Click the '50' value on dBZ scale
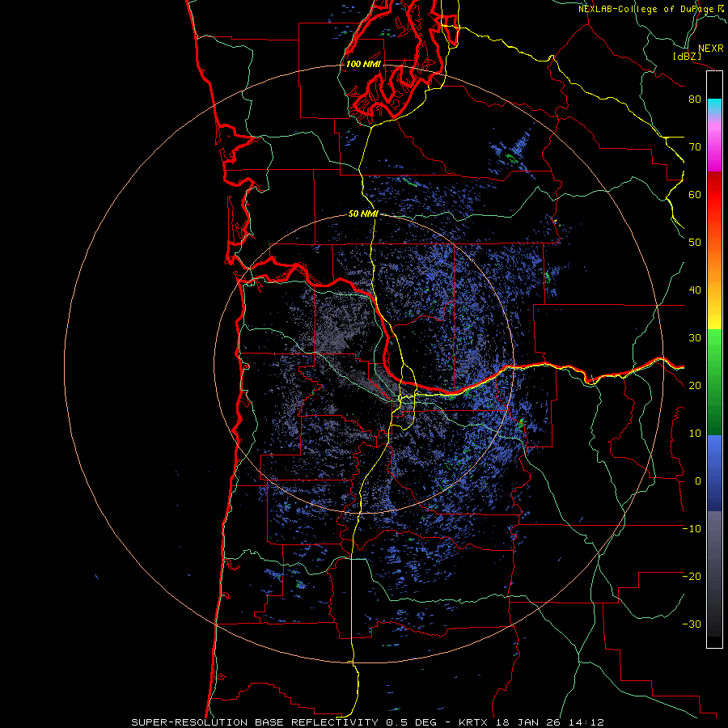This screenshot has width=728, height=728. tap(695, 243)
